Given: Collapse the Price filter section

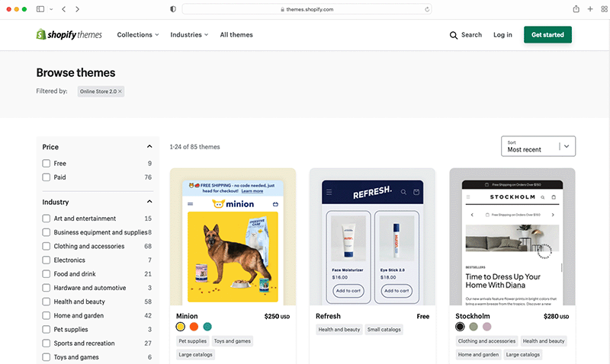Looking at the screenshot, I should coord(149,146).
